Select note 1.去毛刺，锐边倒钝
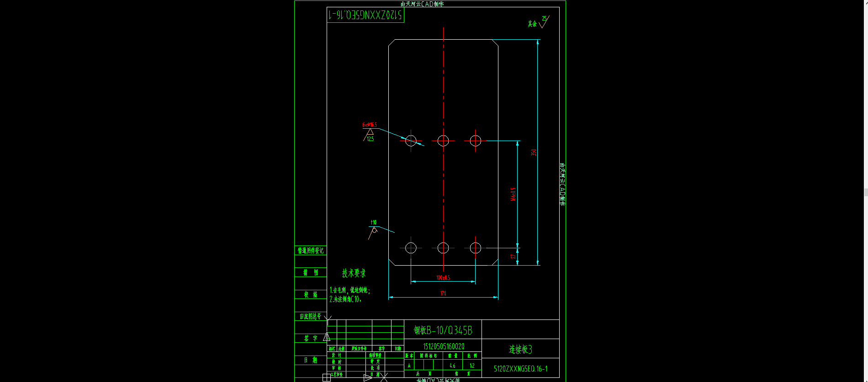Viewport: 868px width, 382px height. [x=349, y=290]
